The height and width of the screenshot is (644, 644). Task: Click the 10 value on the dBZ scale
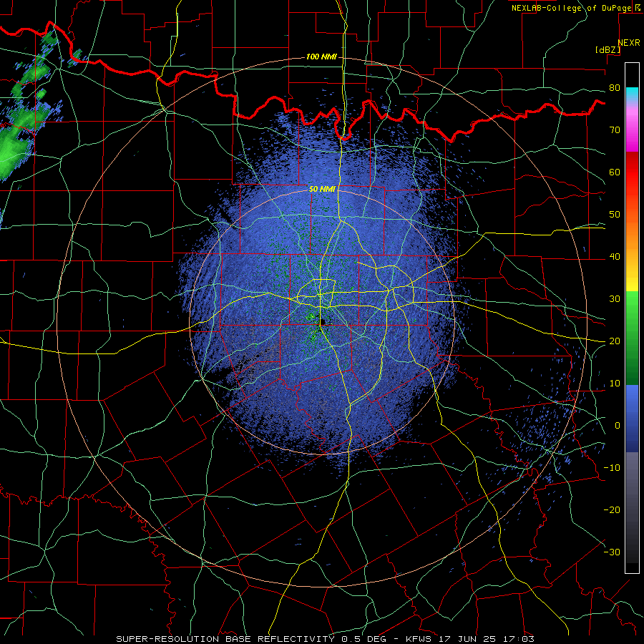pyautogui.click(x=615, y=384)
